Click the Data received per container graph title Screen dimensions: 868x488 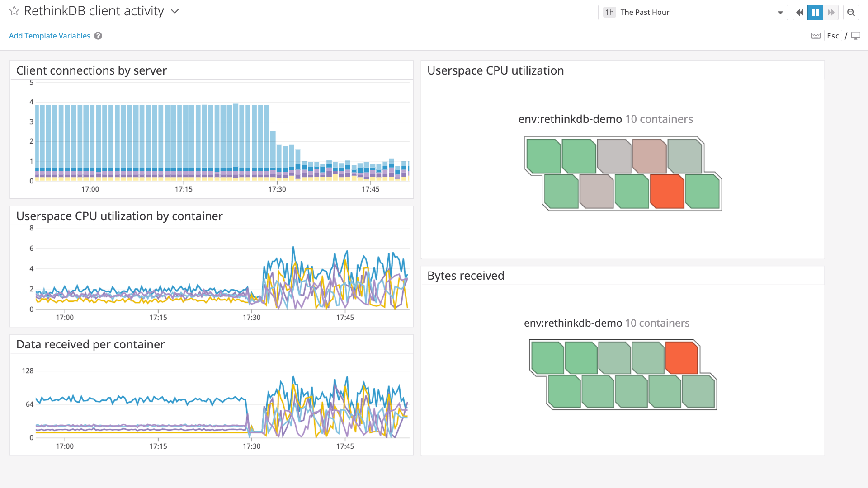(x=90, y=344)
